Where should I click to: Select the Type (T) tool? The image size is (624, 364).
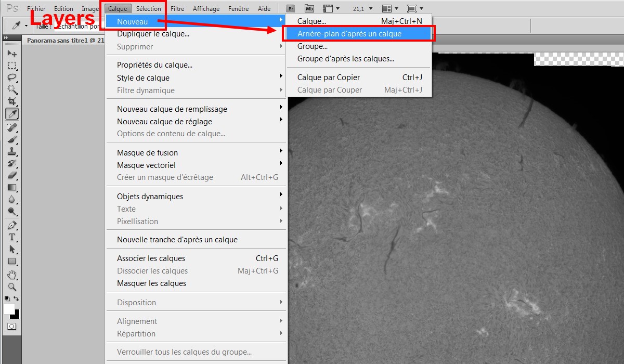12,237
